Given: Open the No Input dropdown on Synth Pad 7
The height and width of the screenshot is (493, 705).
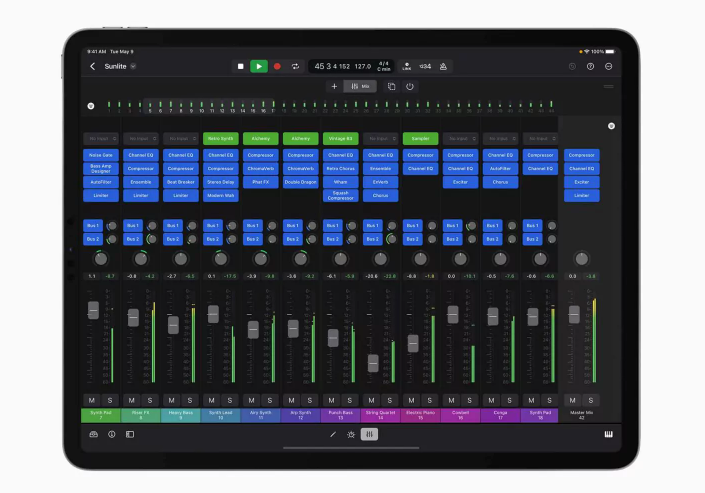Looking at the screenshot, I should [x=101, y=139].
